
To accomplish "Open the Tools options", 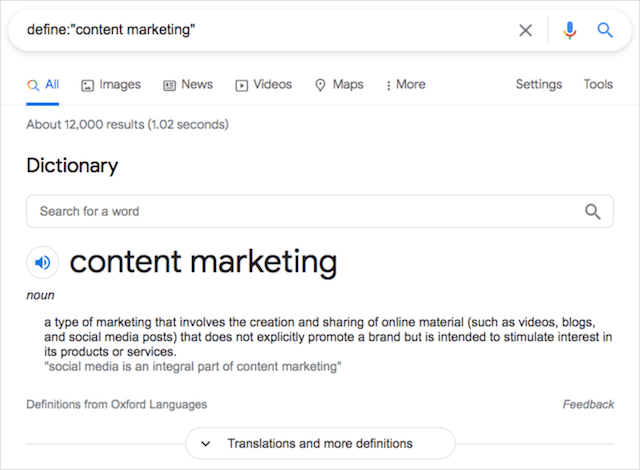I will click(598, 85).
